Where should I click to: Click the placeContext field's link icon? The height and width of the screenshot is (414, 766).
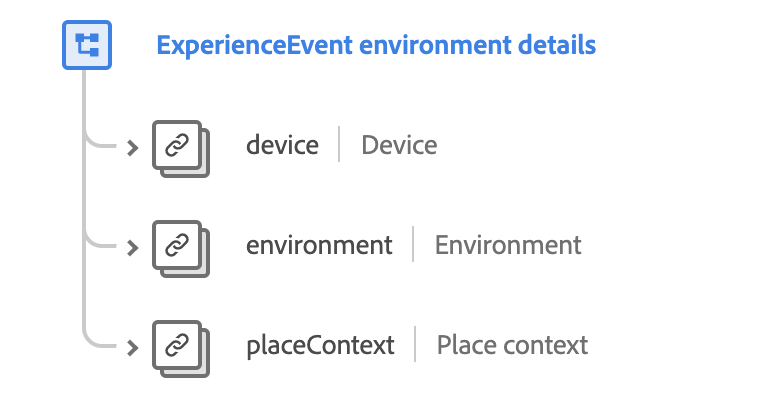[177, 346]
